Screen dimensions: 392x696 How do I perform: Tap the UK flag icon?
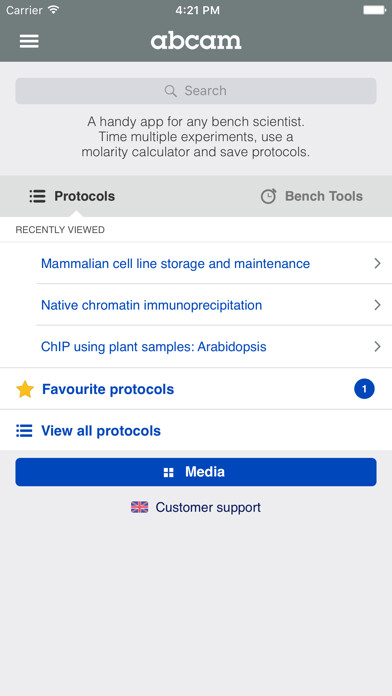click(x=139, y=507)
